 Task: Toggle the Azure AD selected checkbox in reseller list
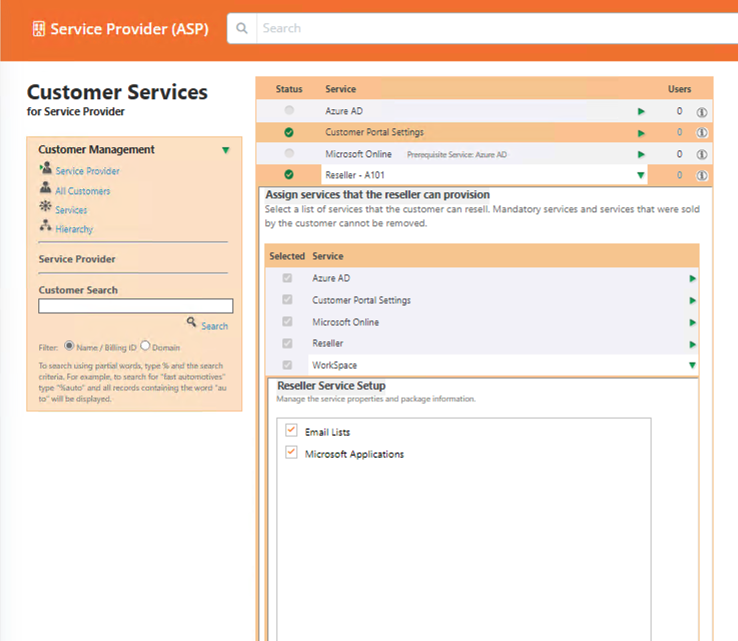point(287,278)
